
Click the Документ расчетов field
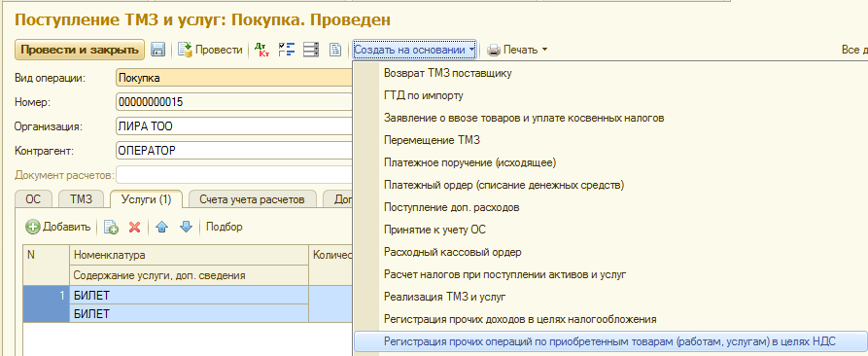[234, 175]
